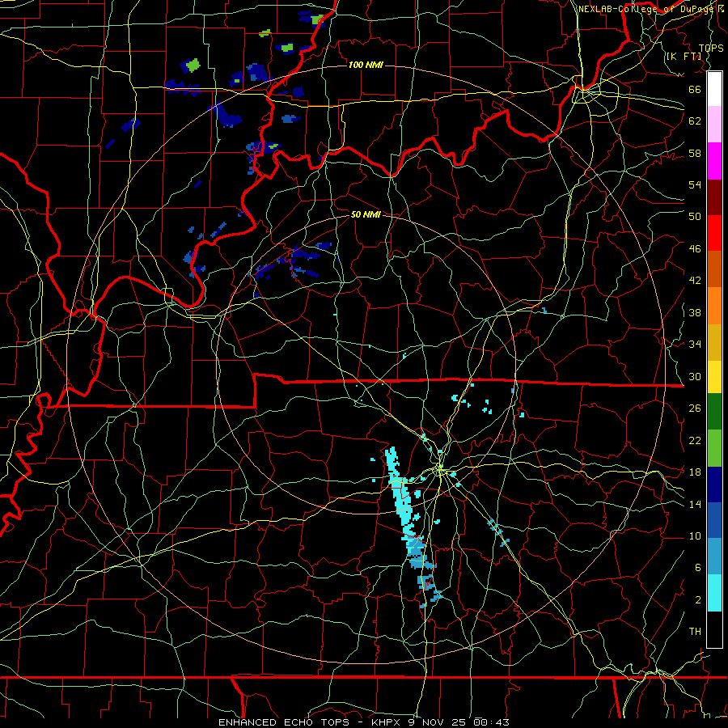Click the "TOPS" legend heading
Screen dimensions: 728x728
point(711,49)
